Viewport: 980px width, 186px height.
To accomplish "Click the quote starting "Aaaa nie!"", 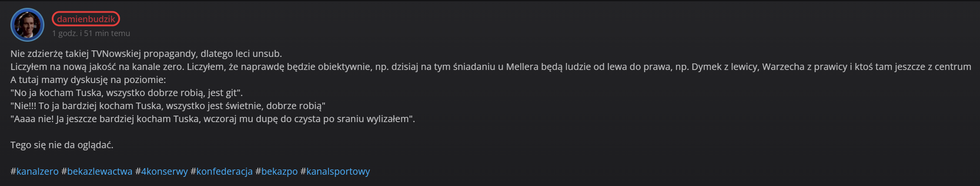I will [212, 119].
